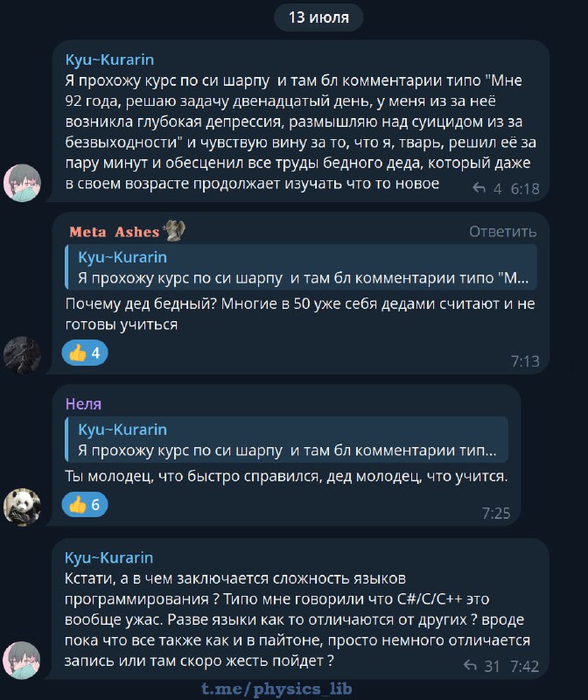Open Meta Ashes dark profile avatar
The height and width of the screenshot is (700, 588).
23,355
